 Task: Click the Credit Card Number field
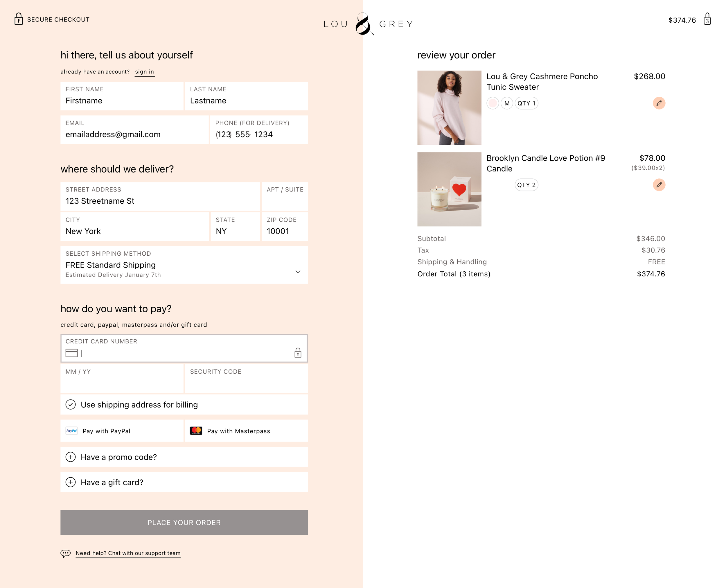pos(184,348)
